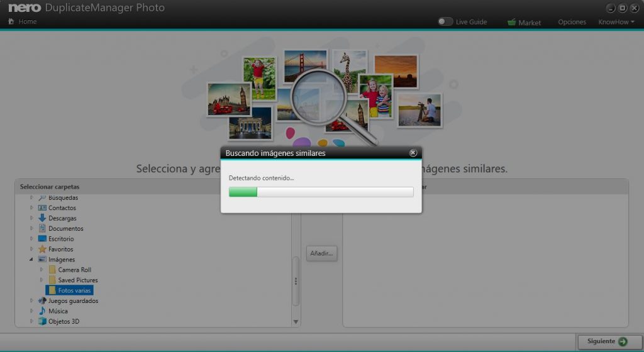Image resolution: width=644 pixels, height=352 pixels.
Task: Open the Opciones menu
Action: tap(572, 22)
